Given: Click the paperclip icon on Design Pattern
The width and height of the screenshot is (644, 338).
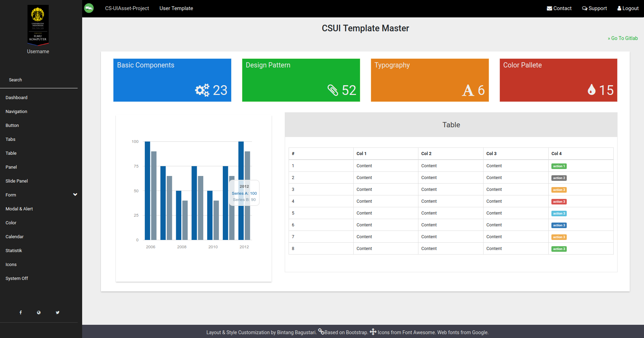Looking at the screenshot, I should tap(333, 90).
